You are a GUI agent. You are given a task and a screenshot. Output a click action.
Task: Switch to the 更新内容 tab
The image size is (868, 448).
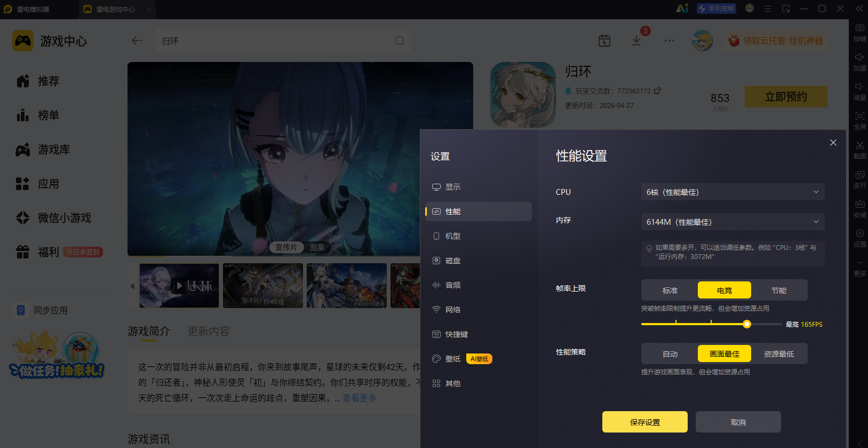tap(209, 332)
